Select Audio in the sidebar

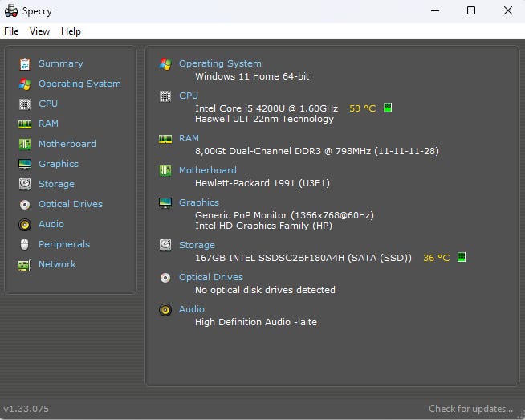tap(51, 224)
